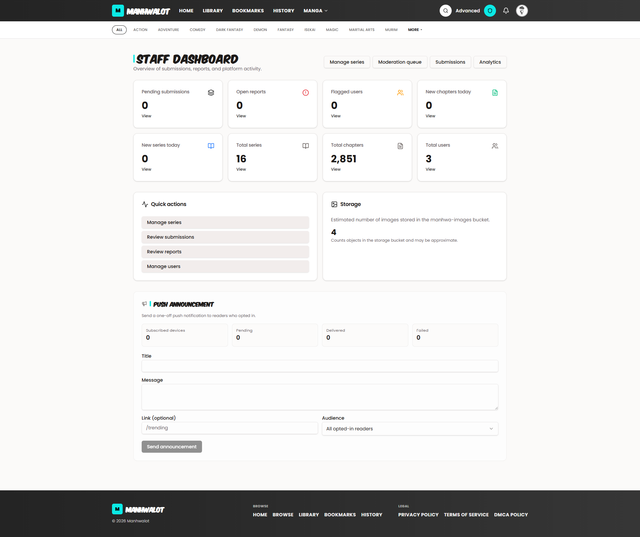Open Bookmarks in top navigation
Image resolution: width=640 pixels, height=537 pixels.
[248, 11]
